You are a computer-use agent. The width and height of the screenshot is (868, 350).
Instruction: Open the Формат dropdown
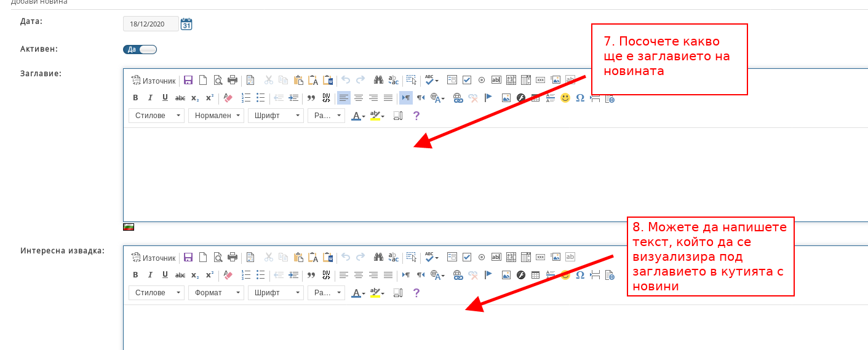point(216,293)
